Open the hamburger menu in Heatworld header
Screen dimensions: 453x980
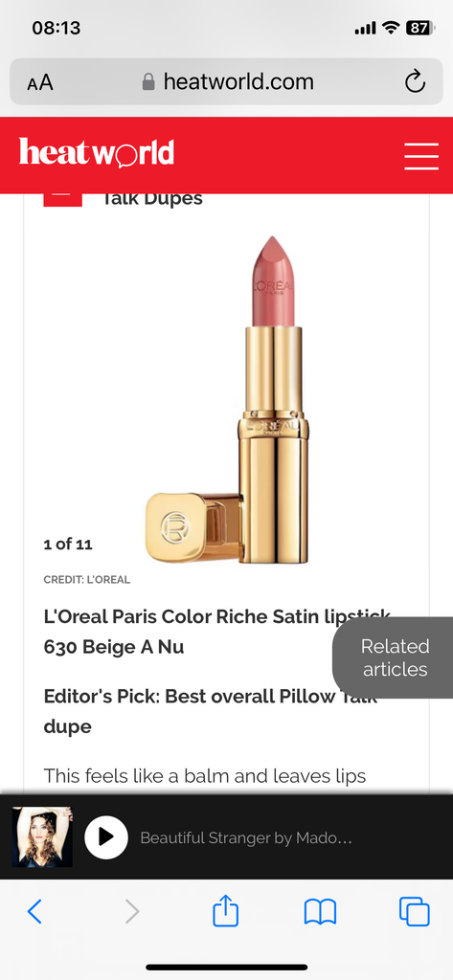(421, 156)
